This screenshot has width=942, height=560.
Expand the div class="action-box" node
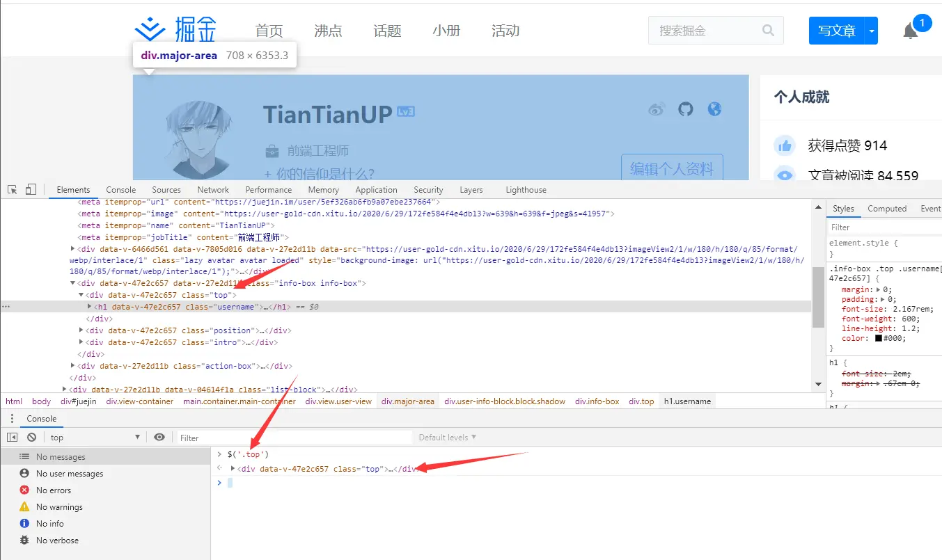pyautogui.click(x=72, y=366)
